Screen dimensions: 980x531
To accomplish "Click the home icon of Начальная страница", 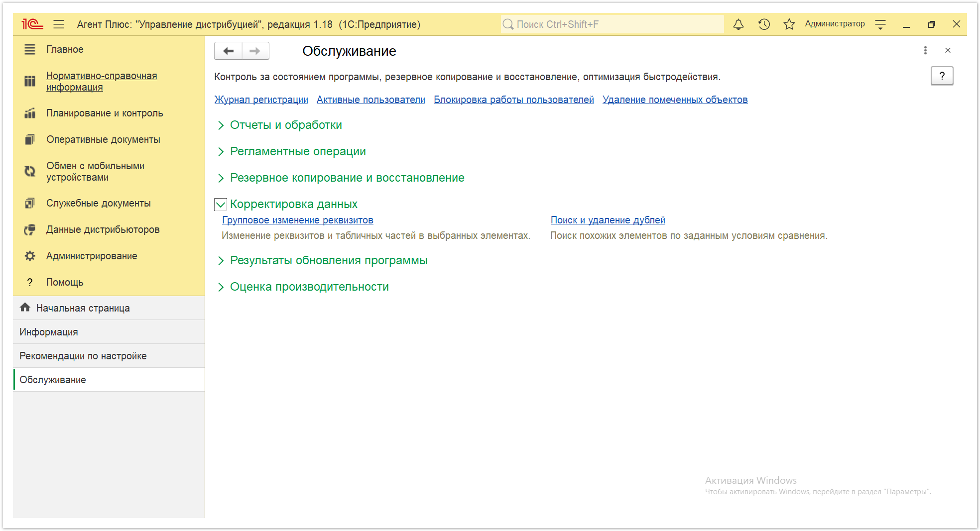I will click(x=25, y=308).
